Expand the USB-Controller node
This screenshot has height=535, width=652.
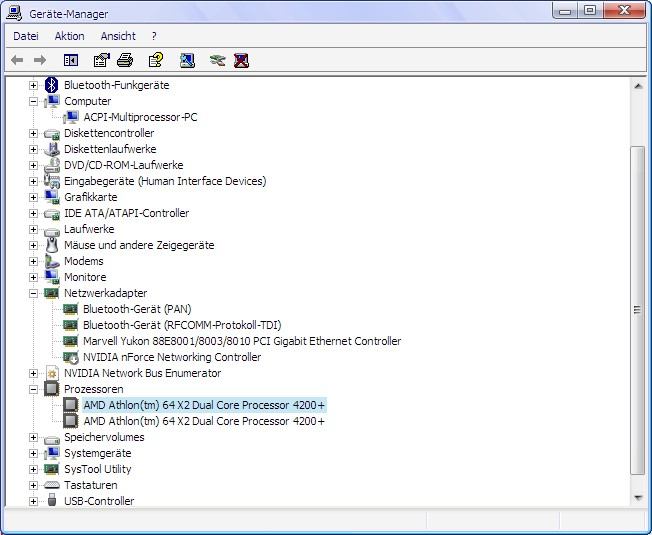[x=33, y=501]
